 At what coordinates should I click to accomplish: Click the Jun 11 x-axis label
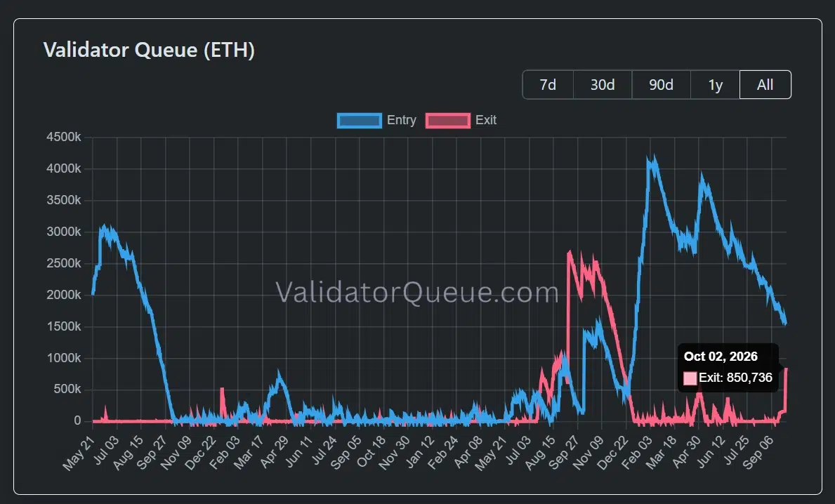tap(298, 452)
